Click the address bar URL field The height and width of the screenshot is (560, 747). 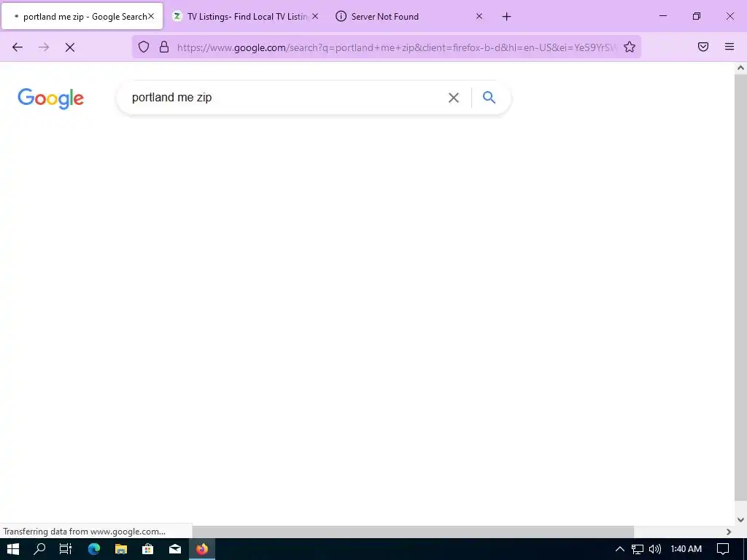coord(396,47)
